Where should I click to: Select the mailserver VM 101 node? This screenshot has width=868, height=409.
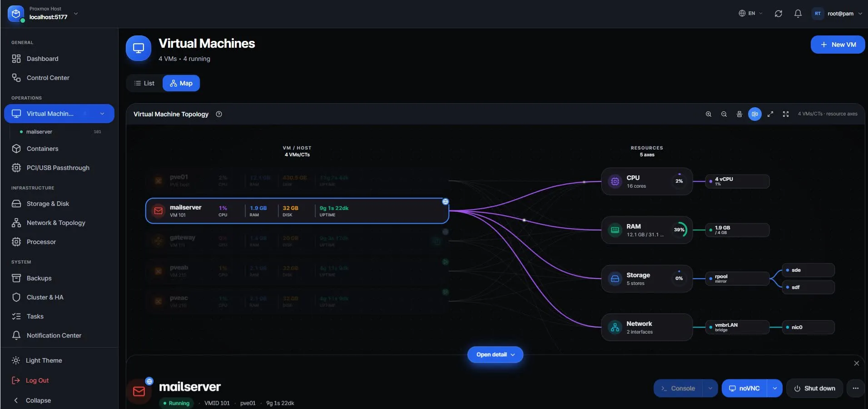(x=297, y=211)
